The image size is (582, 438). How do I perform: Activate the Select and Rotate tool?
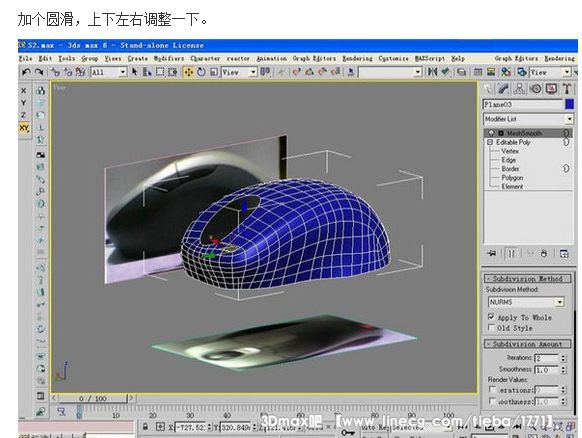(201, 72)
